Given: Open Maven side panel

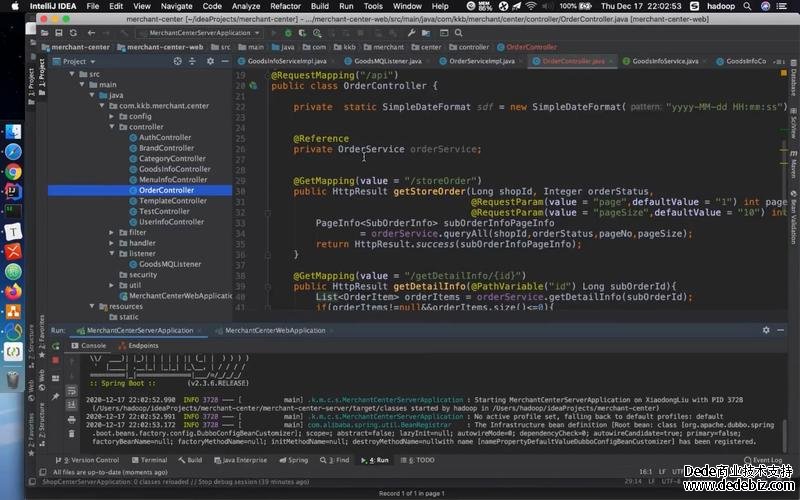Looking at the screenshot, I should (793, 164).
